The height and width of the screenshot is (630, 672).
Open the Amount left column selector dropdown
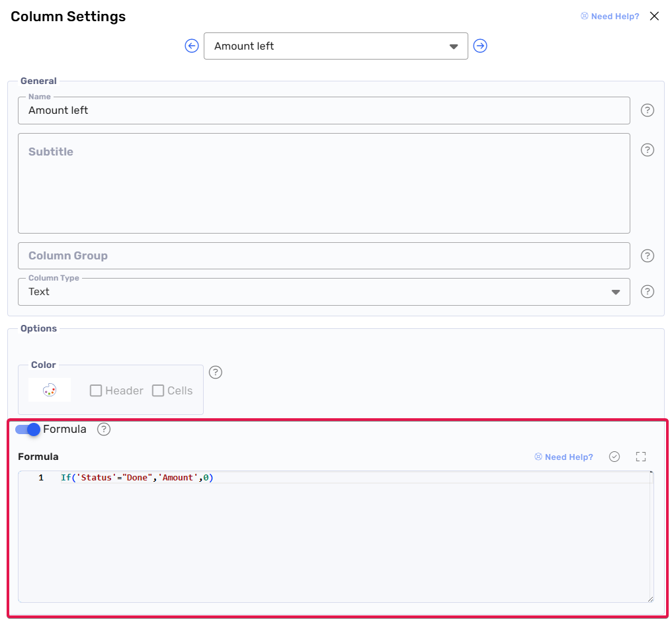(335, 46)
